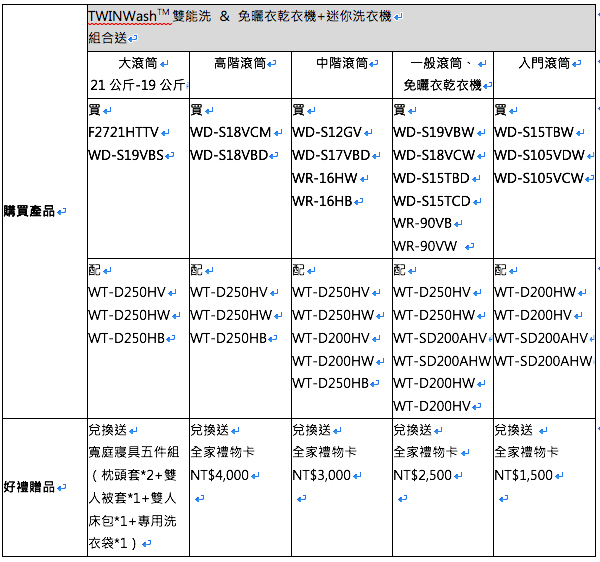Click model WD-S105VDW
600x562 pixels.
tap(539, 155)
